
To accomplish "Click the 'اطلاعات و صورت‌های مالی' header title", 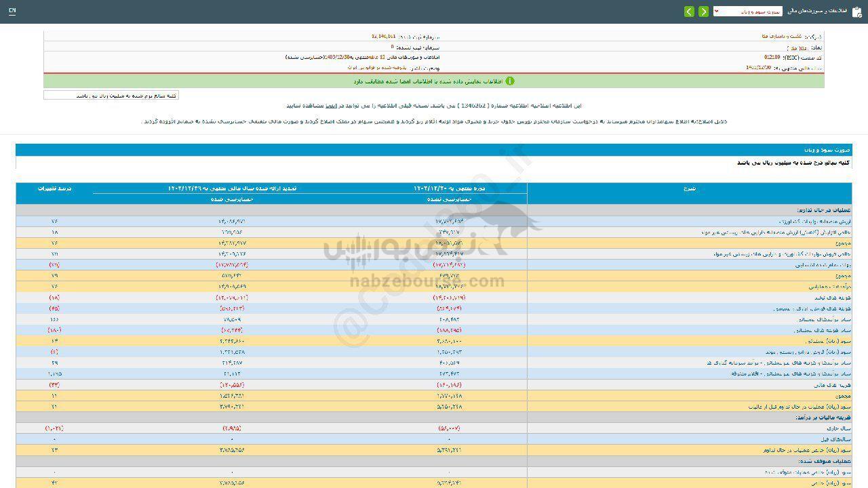I will (816, 12).
